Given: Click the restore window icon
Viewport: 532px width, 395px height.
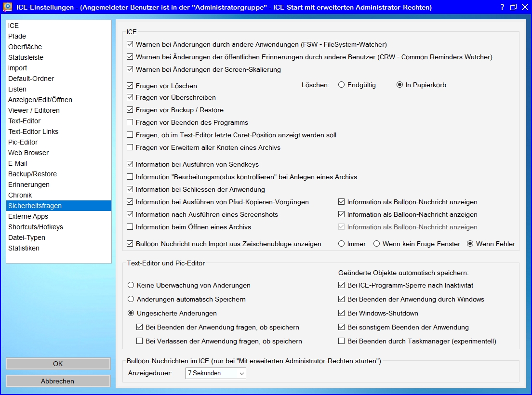Looking at the screenshot, I should [513, 7].
